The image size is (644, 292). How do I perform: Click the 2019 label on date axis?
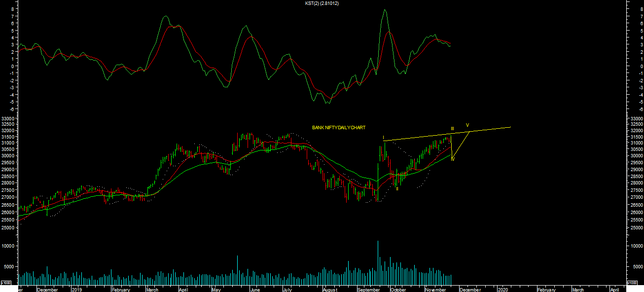pos(77,290)
